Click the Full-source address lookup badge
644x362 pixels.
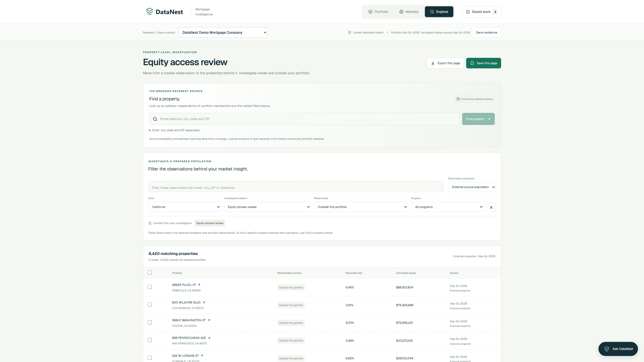474,99
